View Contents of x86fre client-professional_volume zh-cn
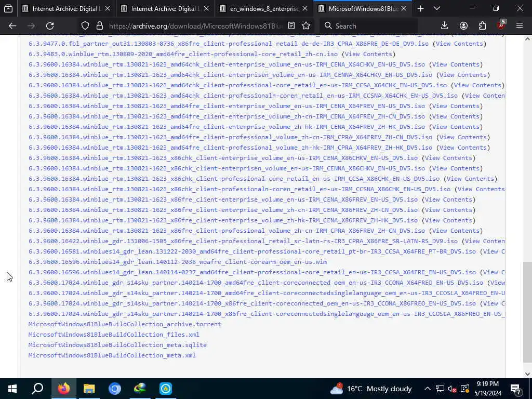 [x=456, y=231]
